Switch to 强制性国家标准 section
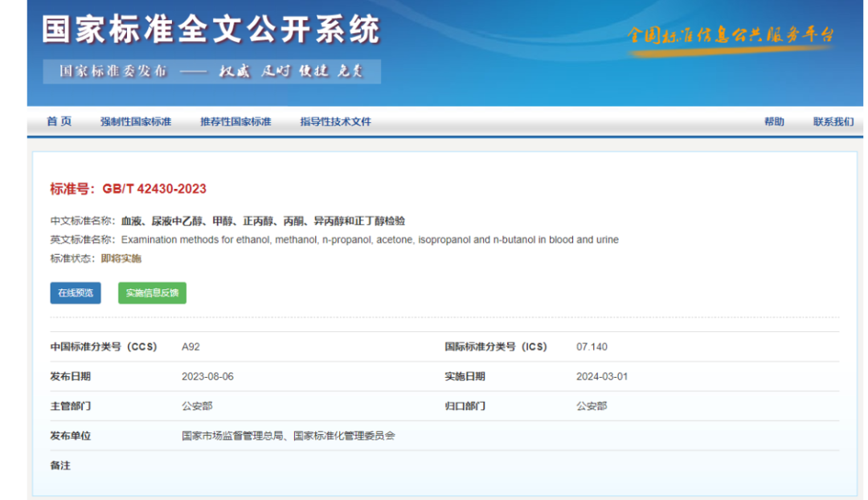The height and width of the screenshot is (500, 868). pyautogui.click(x=138, y=121)
